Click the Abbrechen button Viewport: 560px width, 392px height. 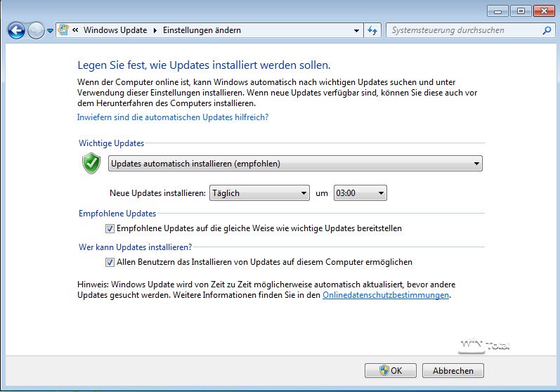coord(453,371)
